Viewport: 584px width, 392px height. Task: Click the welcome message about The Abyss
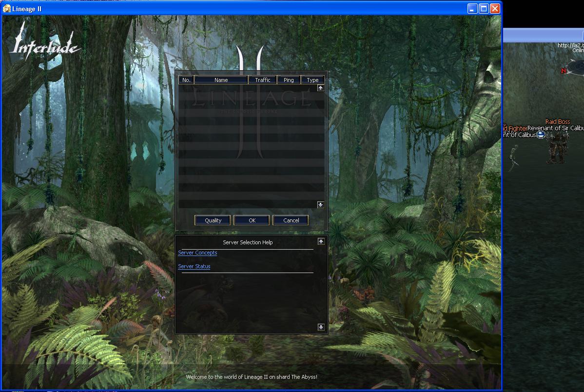tap(252, 377)
